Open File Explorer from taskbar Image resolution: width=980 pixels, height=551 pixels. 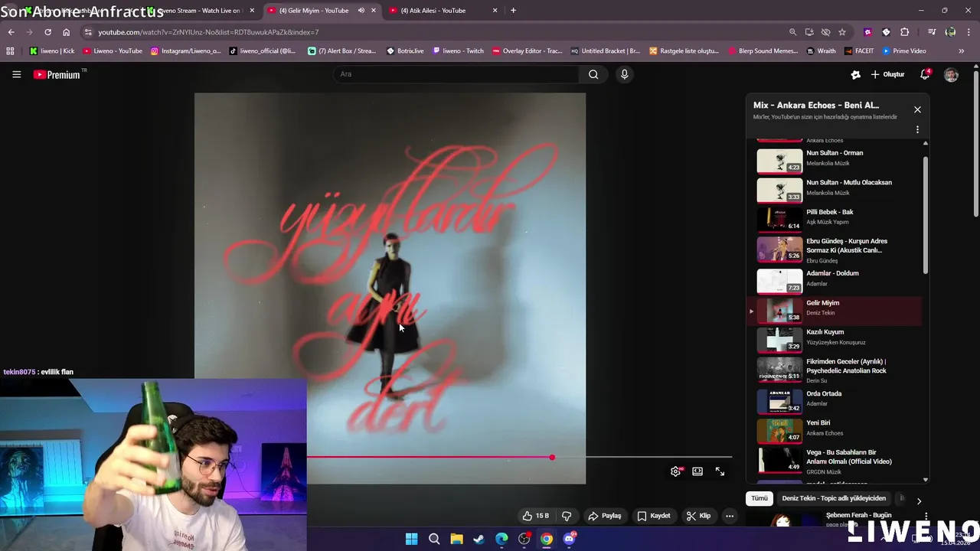(456, 539)
